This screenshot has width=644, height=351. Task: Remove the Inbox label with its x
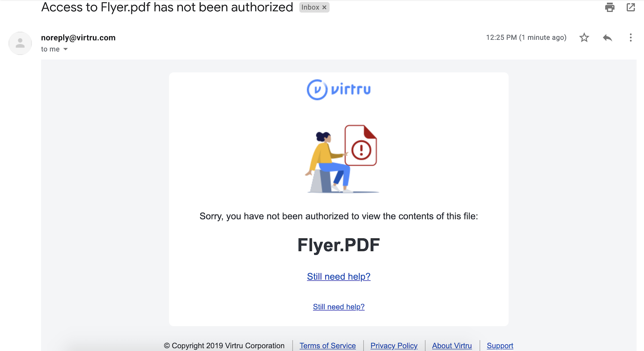[x=324, y=7]
